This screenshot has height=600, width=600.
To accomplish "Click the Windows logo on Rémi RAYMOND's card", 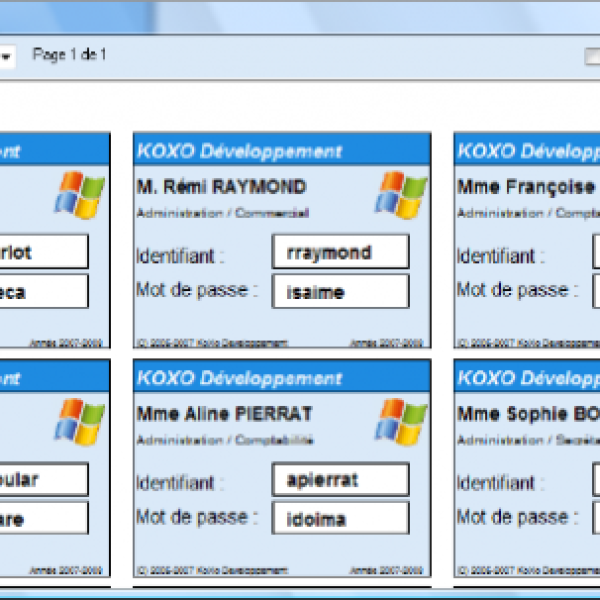I will [x=401, y=195].
